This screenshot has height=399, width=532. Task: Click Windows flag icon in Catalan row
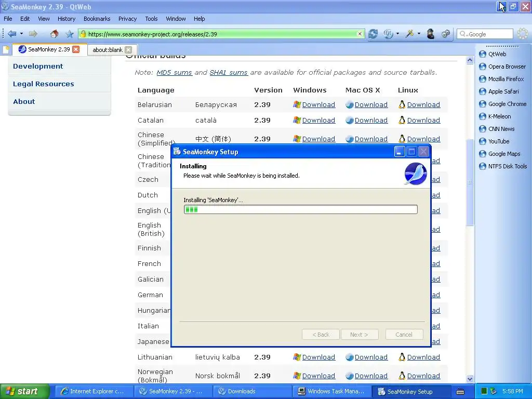(297, 120)
